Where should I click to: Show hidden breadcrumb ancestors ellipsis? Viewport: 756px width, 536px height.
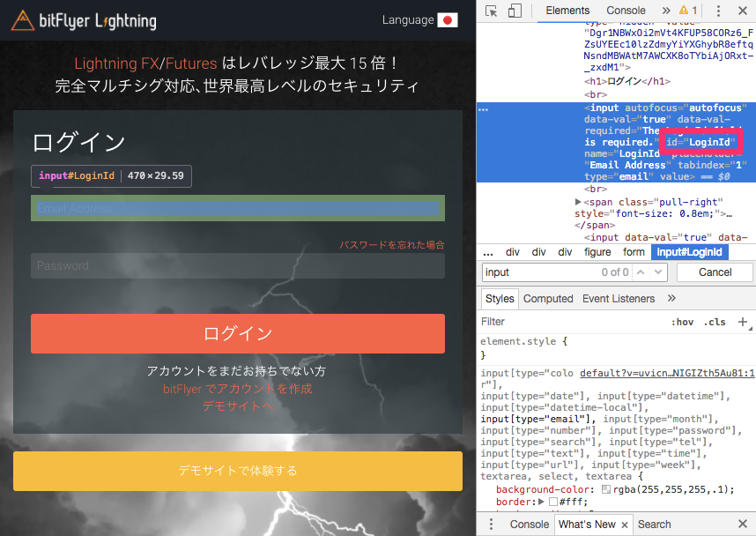coord(488,252)
